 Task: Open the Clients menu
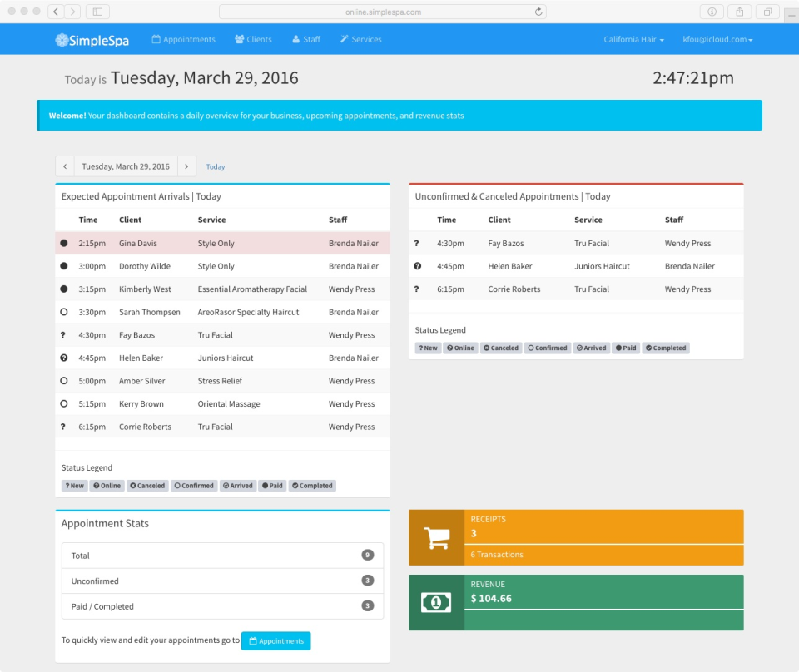(x=253, y=39)
